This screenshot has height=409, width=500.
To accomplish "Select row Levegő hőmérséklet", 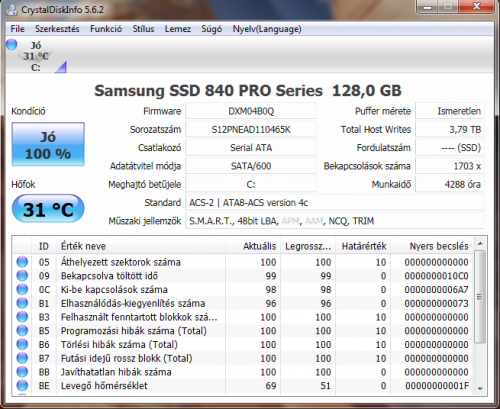I will (x=243, y=386).
